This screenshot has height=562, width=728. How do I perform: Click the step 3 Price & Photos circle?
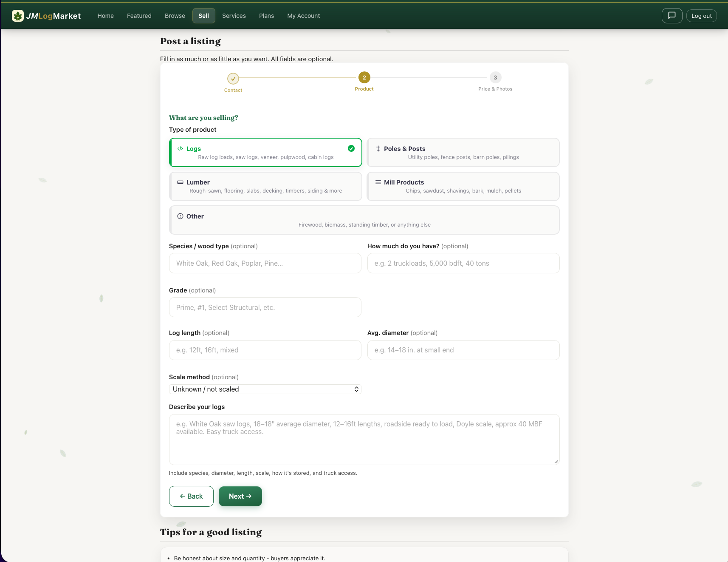pos(495,78)
